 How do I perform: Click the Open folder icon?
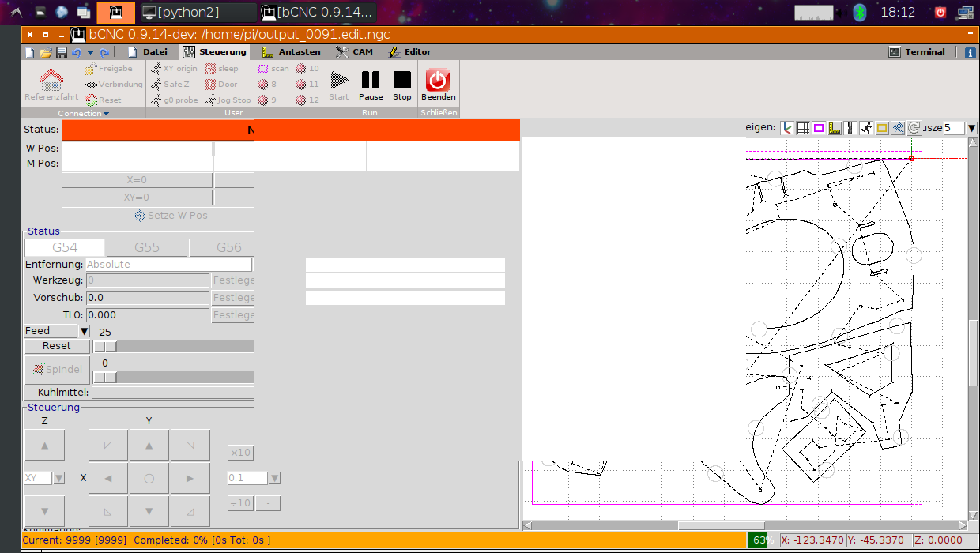(x=46, y=52)
